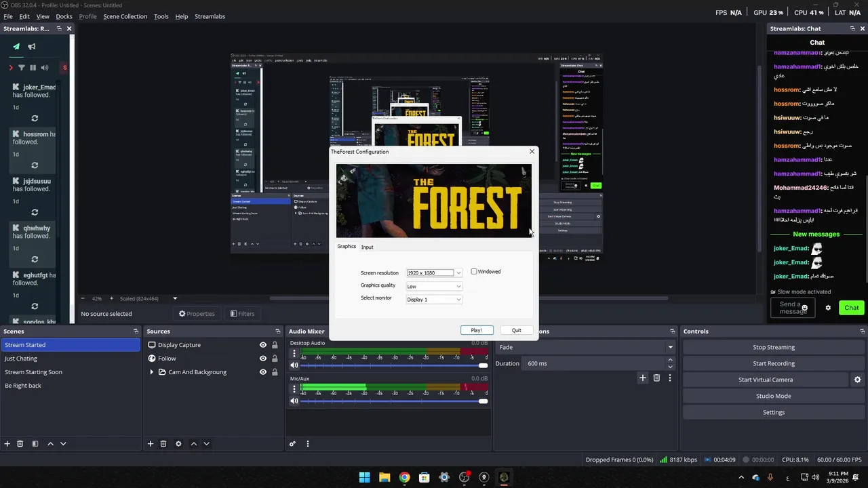The height and width of the screenshot is (488, 868).
Task: Toggle lock on Display Capture source
Action: 275,345
